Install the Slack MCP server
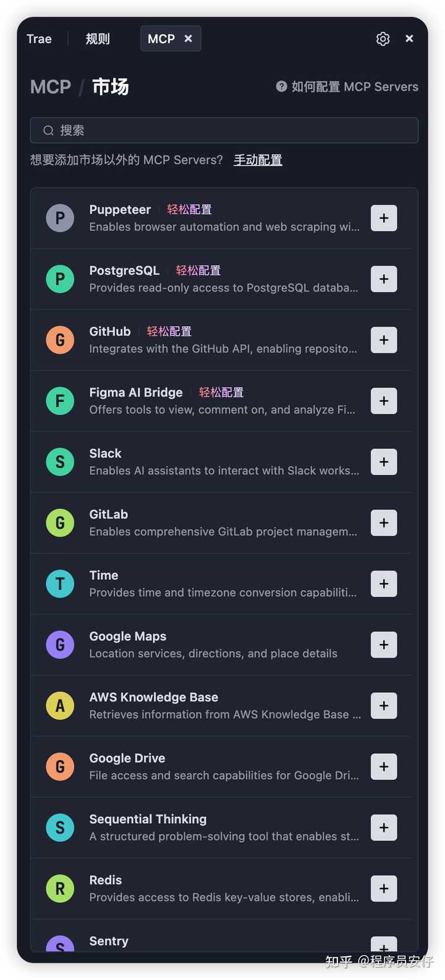Screen dimensions: 445x980 384,462
